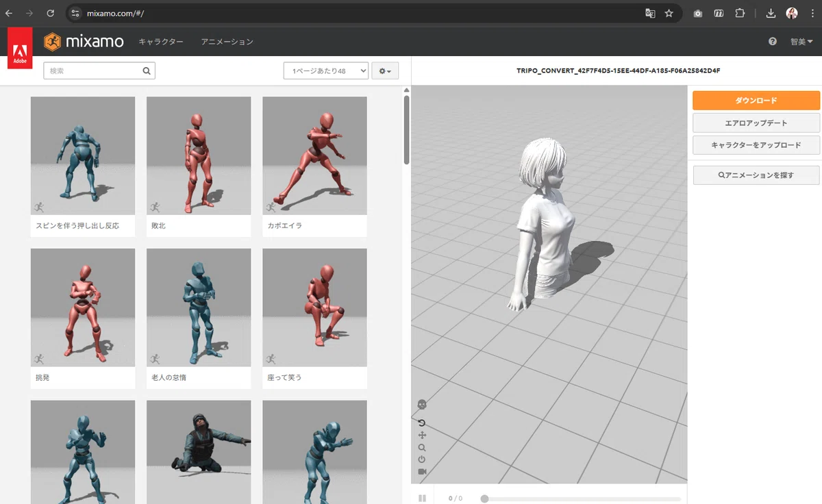The image size is (822, 504).
Task: Click the Adobe logo
Action: point(20,48)
